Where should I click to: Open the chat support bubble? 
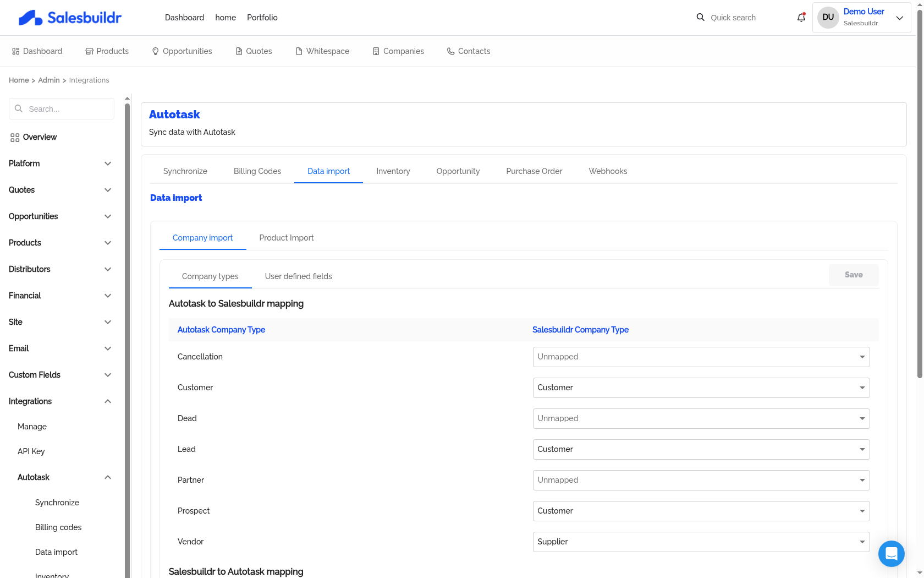coord(892,554)
